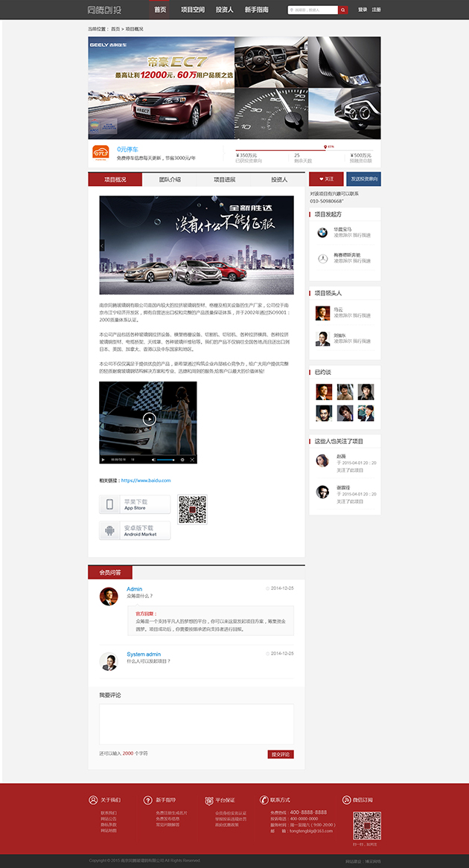Adjust the video volume slider

(166, 460)
